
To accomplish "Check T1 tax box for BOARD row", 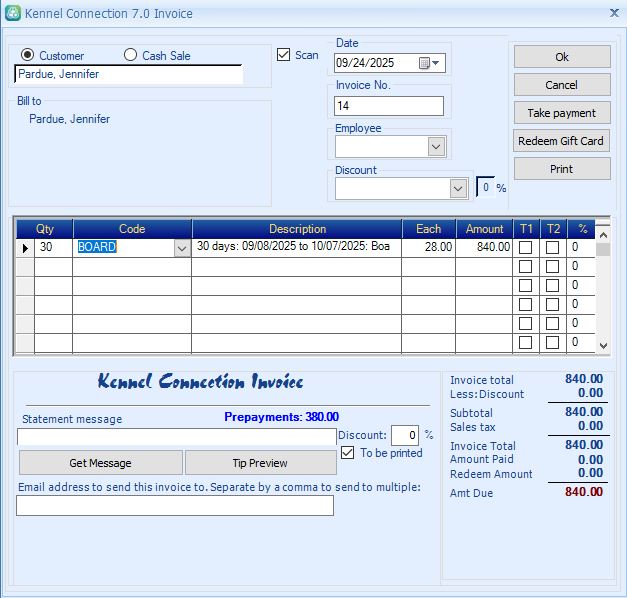I will point(525,247).
